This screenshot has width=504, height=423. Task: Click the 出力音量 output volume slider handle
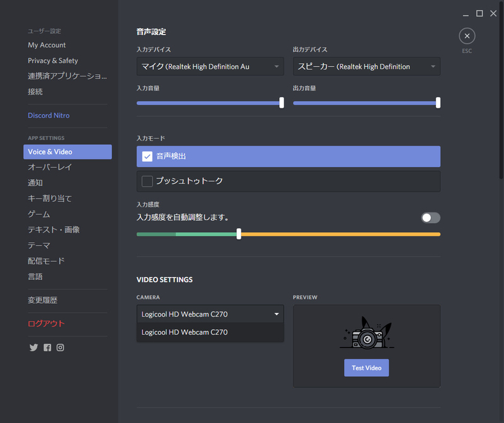[438, 103]
